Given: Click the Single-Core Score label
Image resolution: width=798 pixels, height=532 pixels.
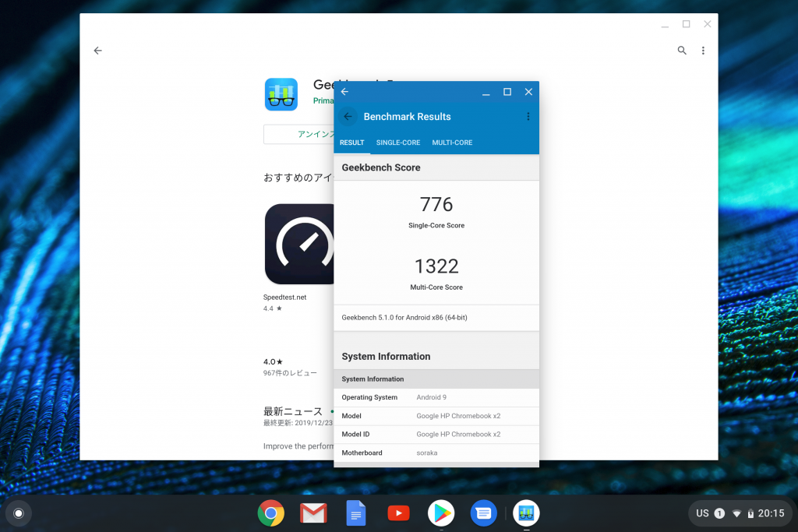Looking at the screenshot, I should [x=436, y=225].
